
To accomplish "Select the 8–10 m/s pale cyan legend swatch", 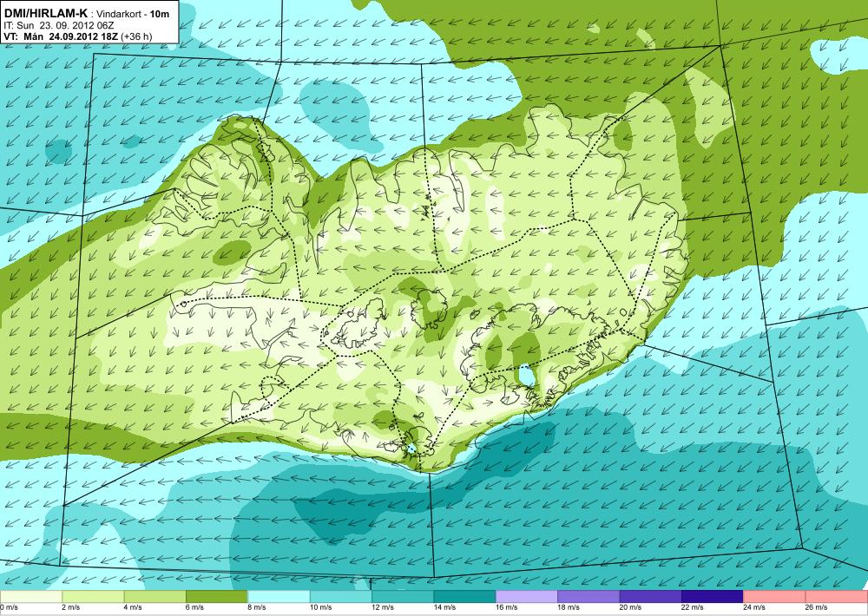I will tap(279, 597).
